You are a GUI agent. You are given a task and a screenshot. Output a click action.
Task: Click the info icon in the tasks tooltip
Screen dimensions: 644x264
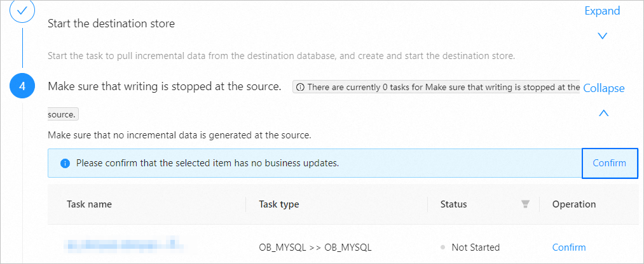(300, 87)
